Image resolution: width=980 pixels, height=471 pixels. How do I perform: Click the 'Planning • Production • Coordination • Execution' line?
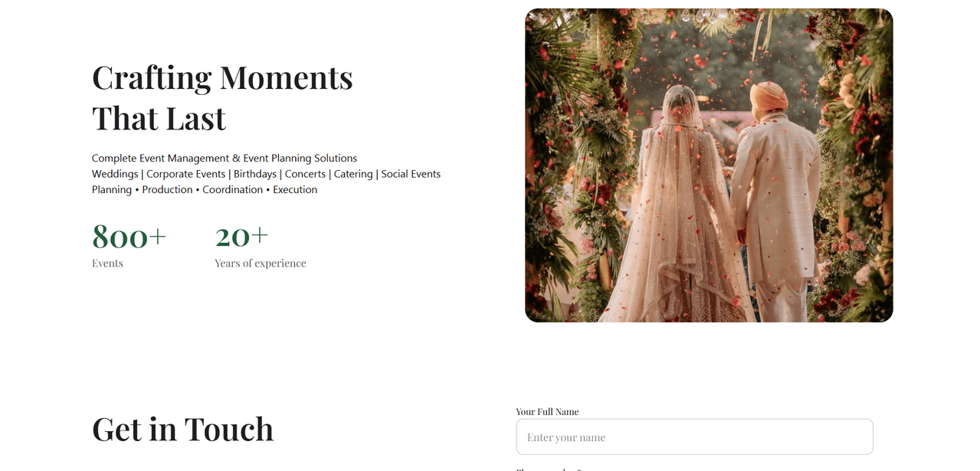[x=205, y=190]
